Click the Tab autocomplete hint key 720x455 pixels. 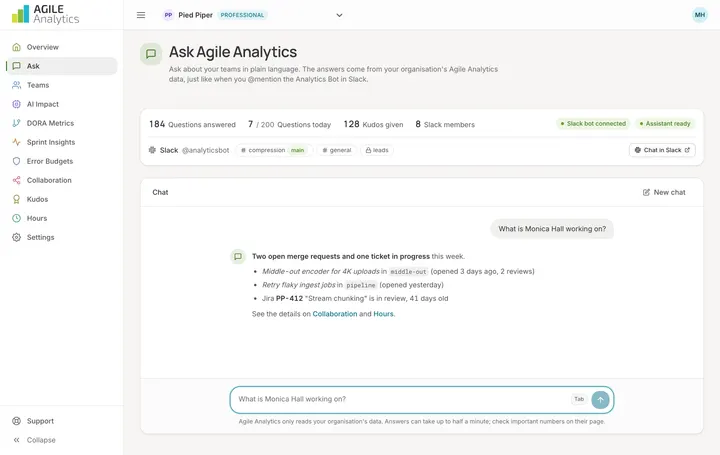579,399
